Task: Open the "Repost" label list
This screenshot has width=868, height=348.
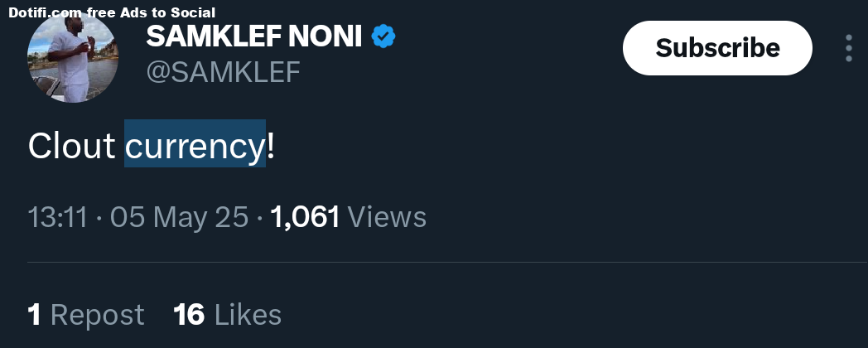Action: click(x=97, y=315)
